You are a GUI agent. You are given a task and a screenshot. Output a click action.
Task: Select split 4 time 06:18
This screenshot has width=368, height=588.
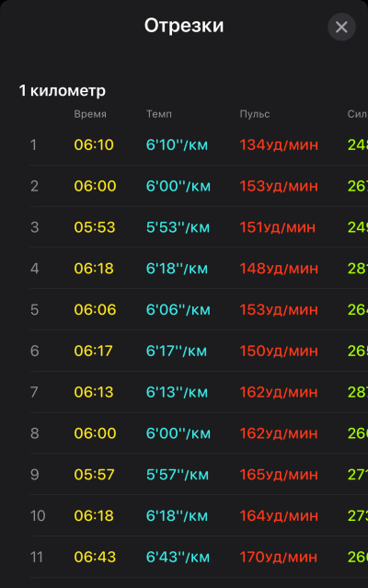[x=94, y=269]
